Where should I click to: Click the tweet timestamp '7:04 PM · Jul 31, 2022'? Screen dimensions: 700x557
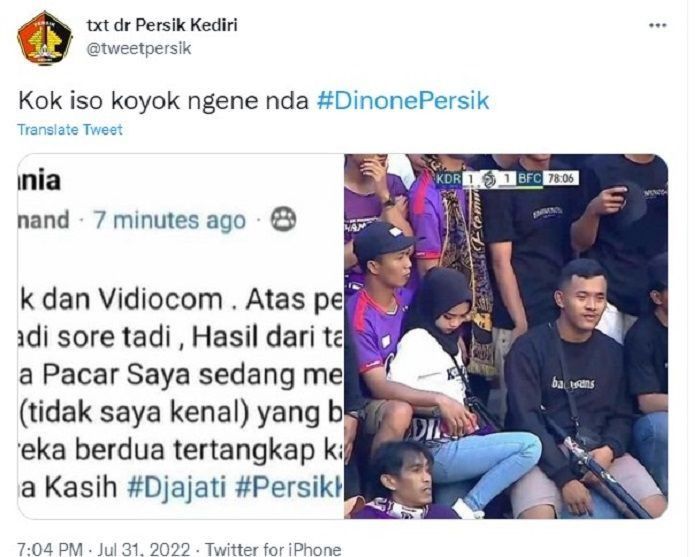coord(104,549)
